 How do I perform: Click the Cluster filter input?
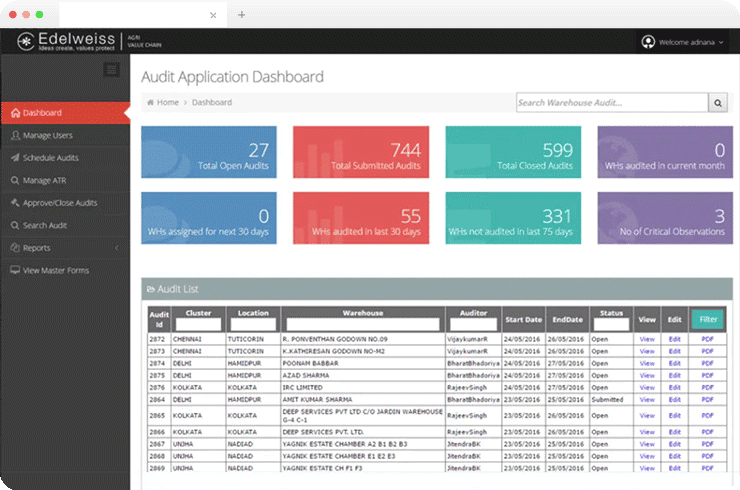197,324
